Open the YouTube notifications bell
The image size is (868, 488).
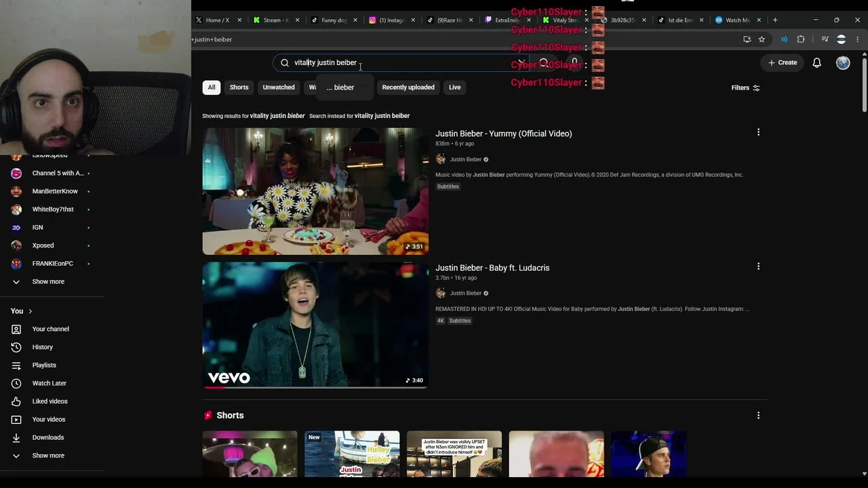(817, 62)
